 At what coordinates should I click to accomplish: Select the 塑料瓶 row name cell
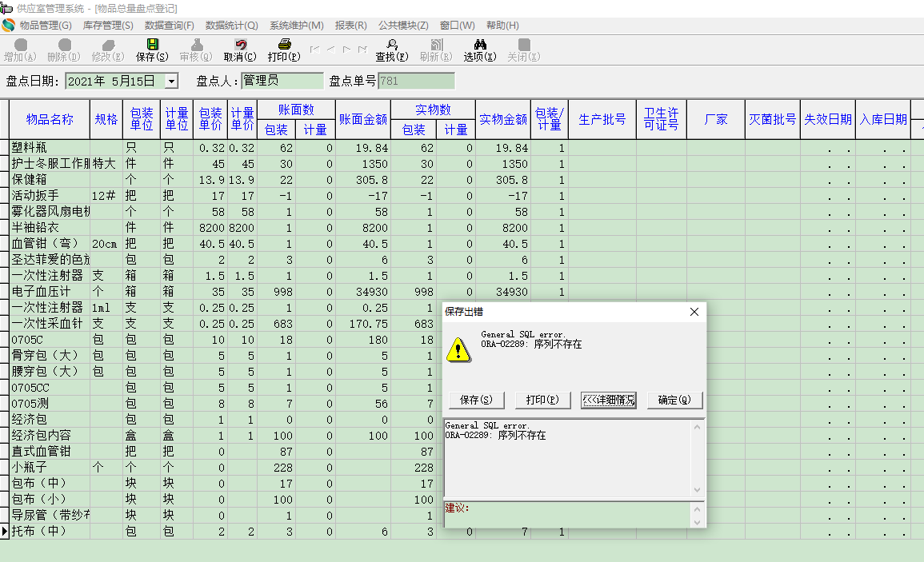[x=50, y=148]
